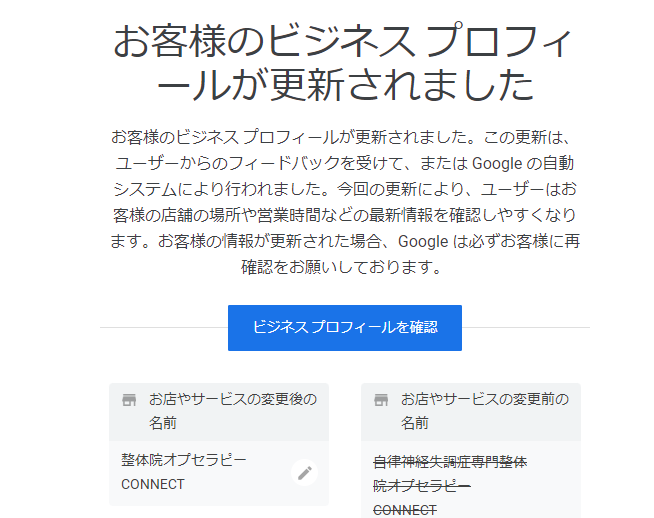Click the struck-through CONNECT text
The height and width of the screenshot is (518, 654).
click(x=405, y=510)
